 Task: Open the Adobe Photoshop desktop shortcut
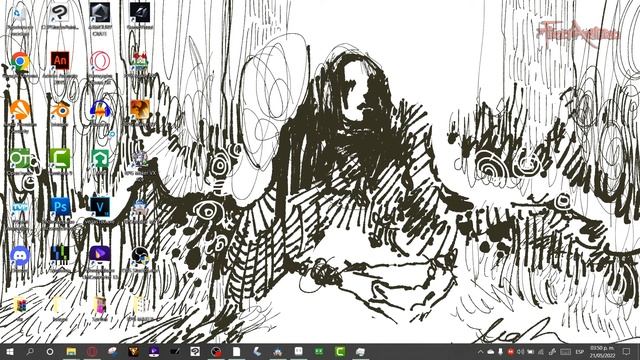coord(60,207)
